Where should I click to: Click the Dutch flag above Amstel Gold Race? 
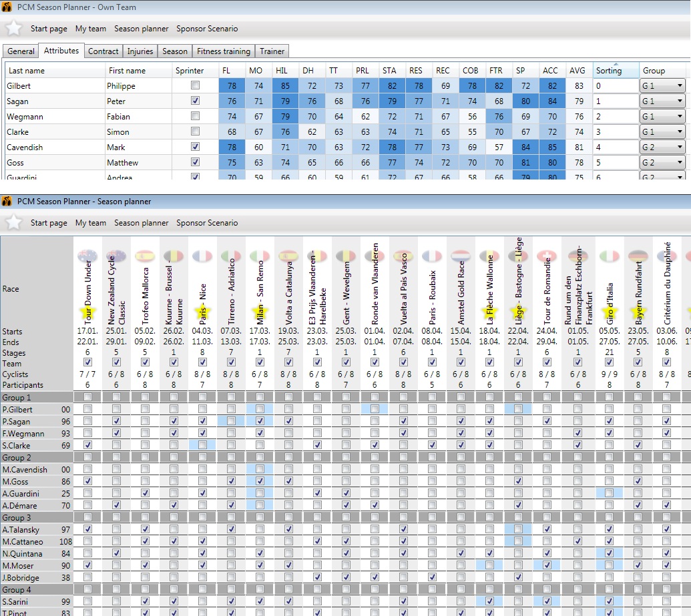pos(461,256)
